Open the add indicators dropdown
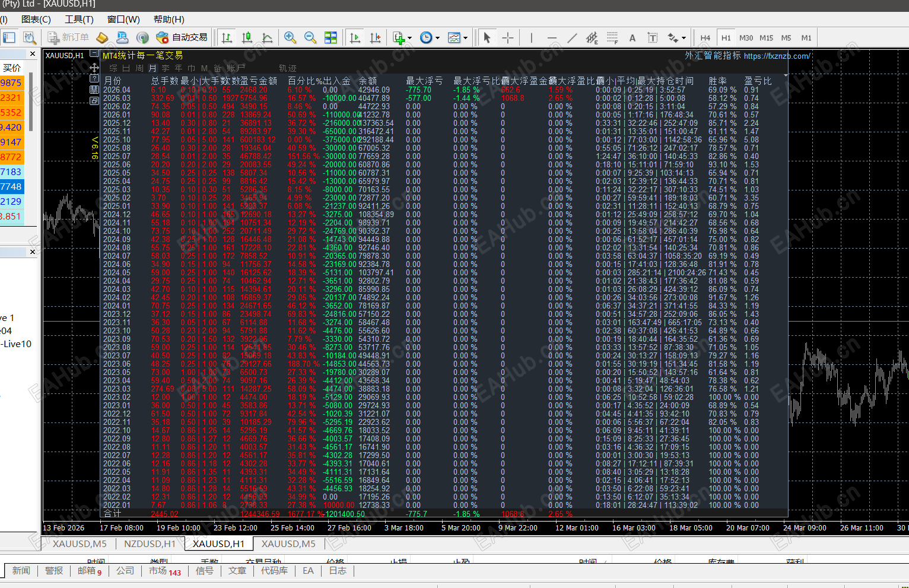Image resolution: width=909 pixels, height=588 pixels. (x=402, y=37)
